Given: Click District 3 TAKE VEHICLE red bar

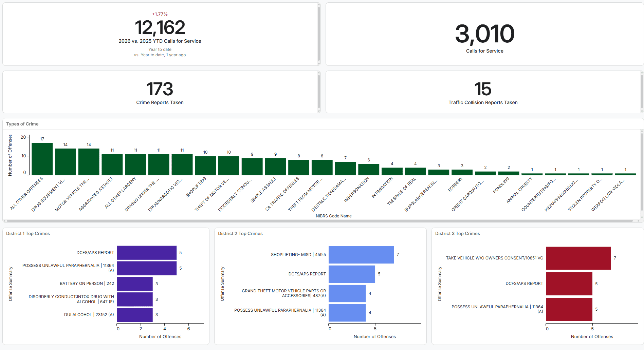Looking at the screenshot, I should point(578,258).
